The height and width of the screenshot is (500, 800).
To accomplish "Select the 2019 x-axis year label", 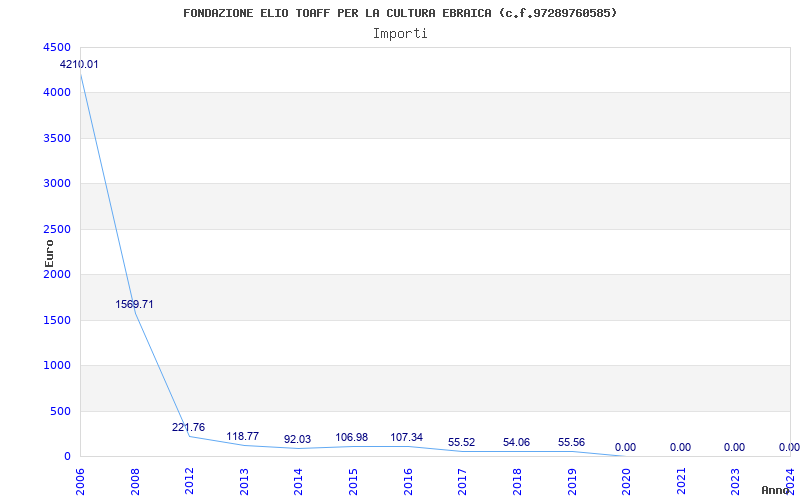I will tap(571, 482).
